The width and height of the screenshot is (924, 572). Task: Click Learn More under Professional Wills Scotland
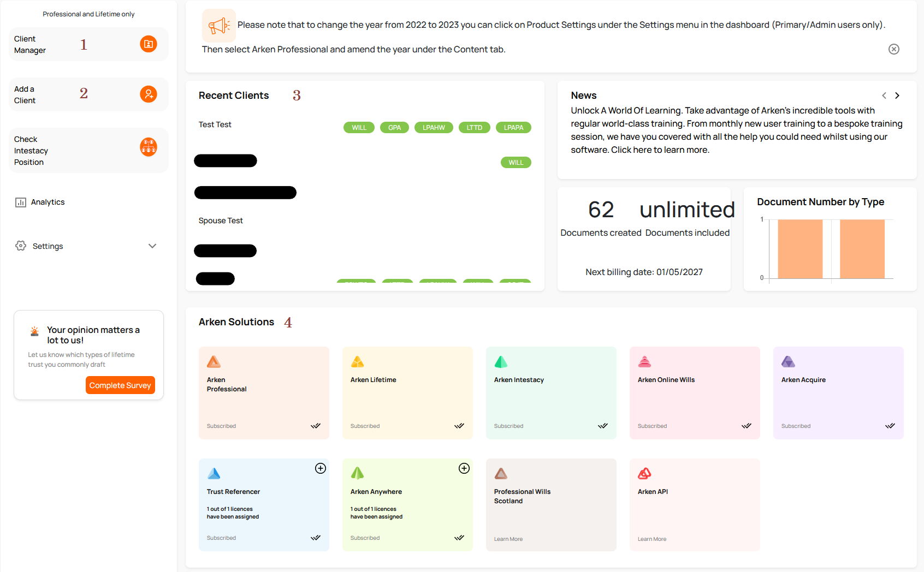click(x=508, y=539)
